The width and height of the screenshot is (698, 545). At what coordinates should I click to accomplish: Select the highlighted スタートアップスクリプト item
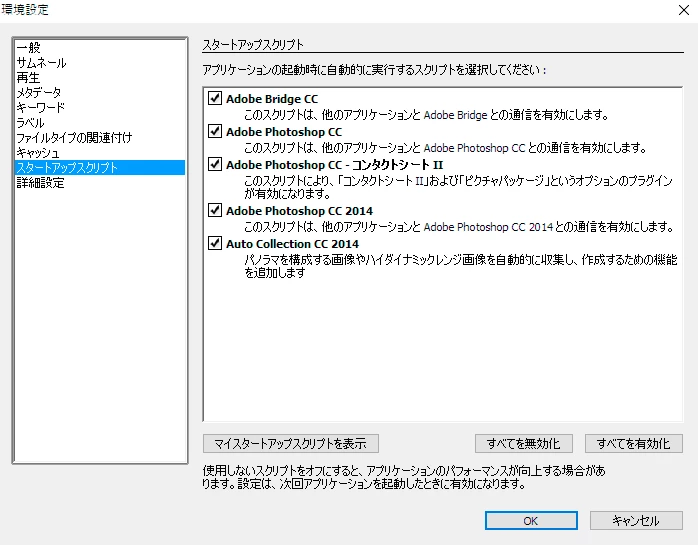(100, 167)
